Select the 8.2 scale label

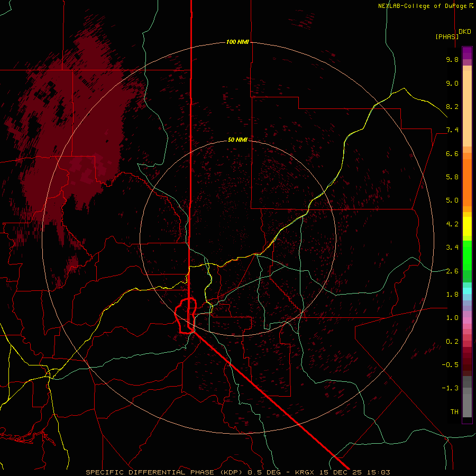click(452, 106)
